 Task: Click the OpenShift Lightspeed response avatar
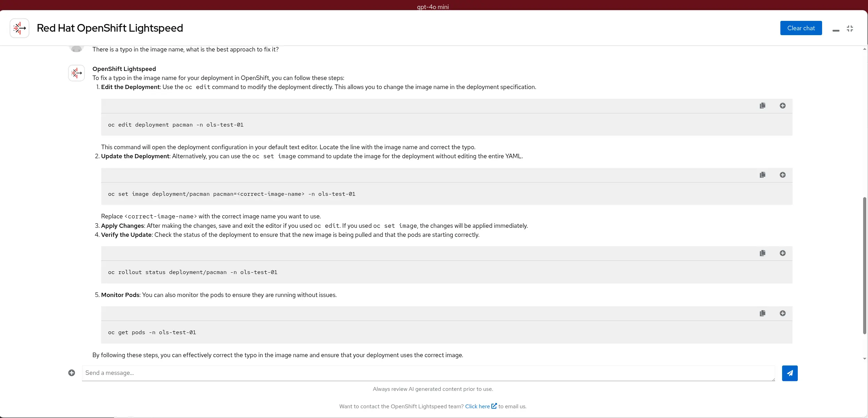pyautogui.click(x=77, y=73)
